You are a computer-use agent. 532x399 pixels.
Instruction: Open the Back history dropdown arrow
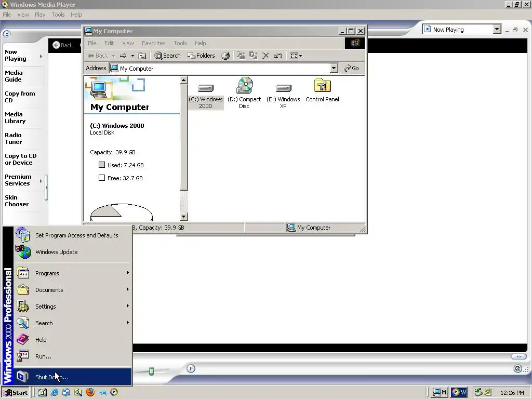point(114,56)
